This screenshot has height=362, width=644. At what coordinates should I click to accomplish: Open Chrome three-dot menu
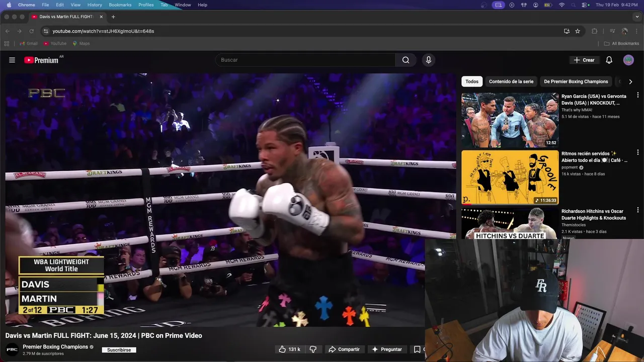(x=636, y=31)
